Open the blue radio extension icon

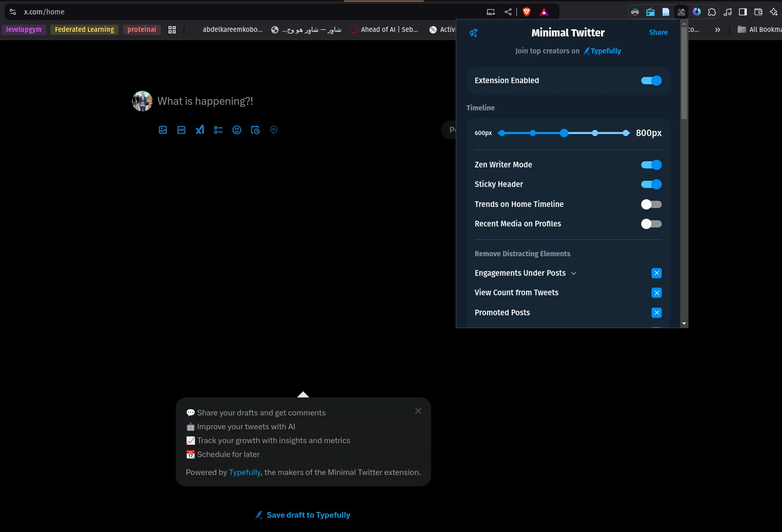pyautogui.click(x=650, y=12)
